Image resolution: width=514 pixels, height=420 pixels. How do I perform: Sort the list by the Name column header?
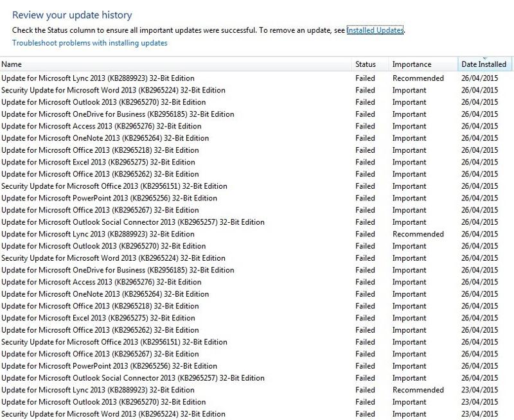175,64
